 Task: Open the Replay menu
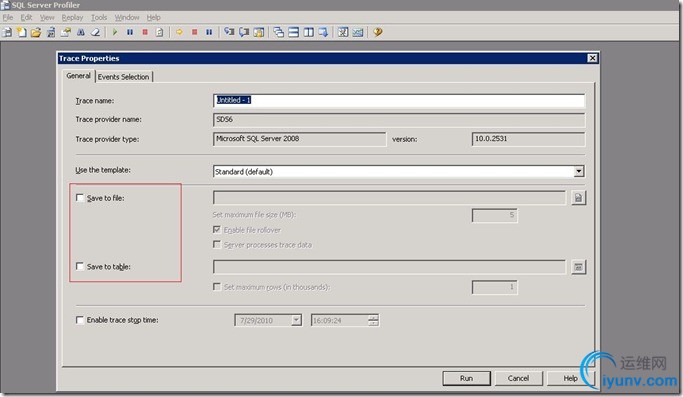pos(72,17)
